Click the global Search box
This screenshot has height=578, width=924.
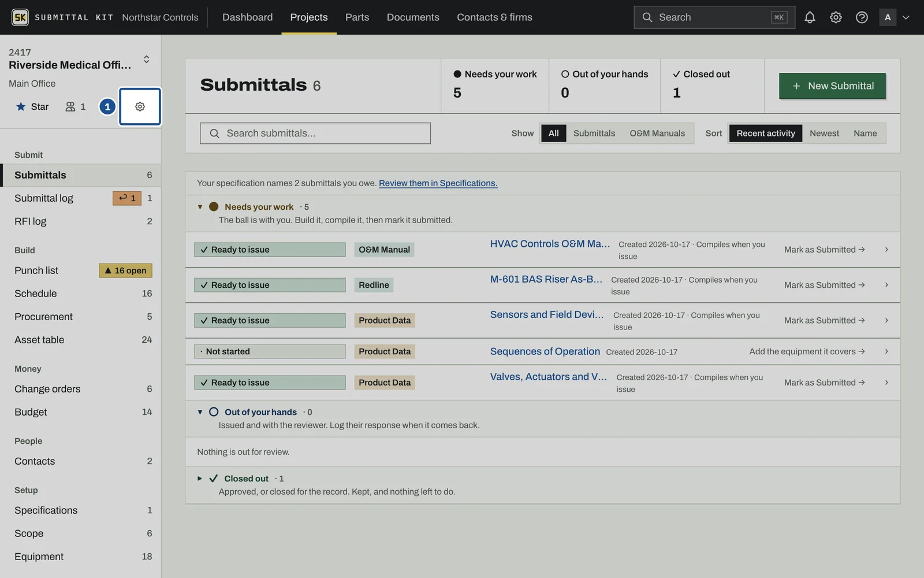tap(714, 17)
